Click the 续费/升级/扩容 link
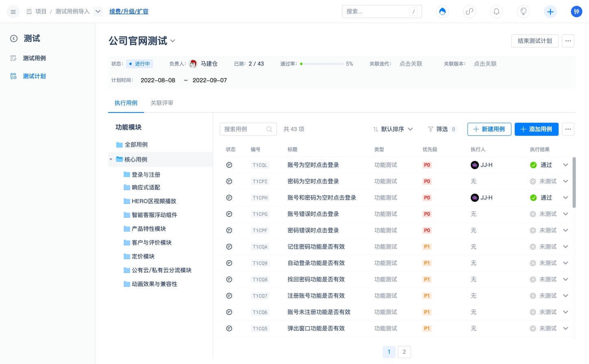 (129, 11)
